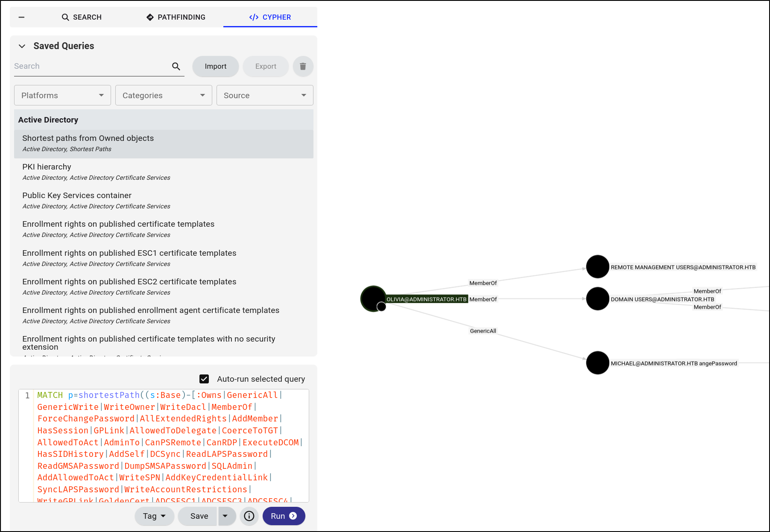Click the trash delete icon

[x=303, y=66]
